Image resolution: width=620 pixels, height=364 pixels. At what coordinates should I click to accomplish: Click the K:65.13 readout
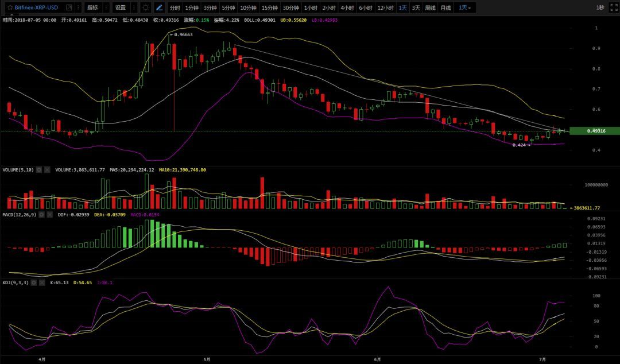[x=59, y=282]
